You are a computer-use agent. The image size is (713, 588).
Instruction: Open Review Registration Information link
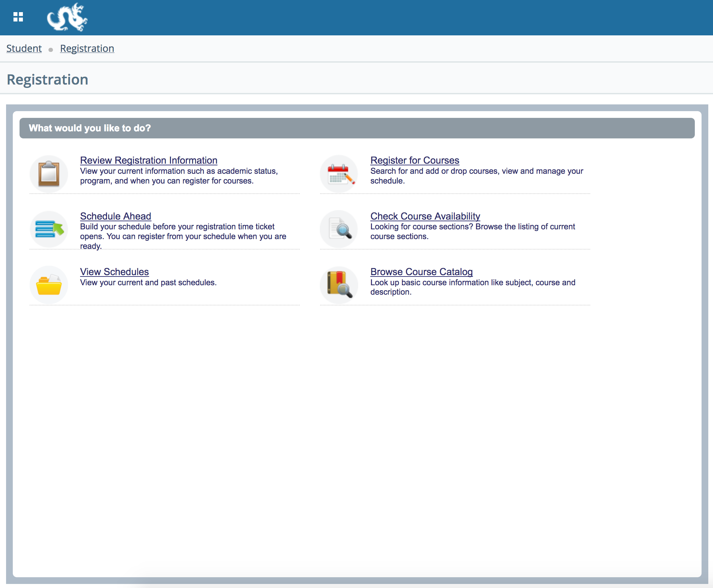pyautogui.click(x=149, y=161)
